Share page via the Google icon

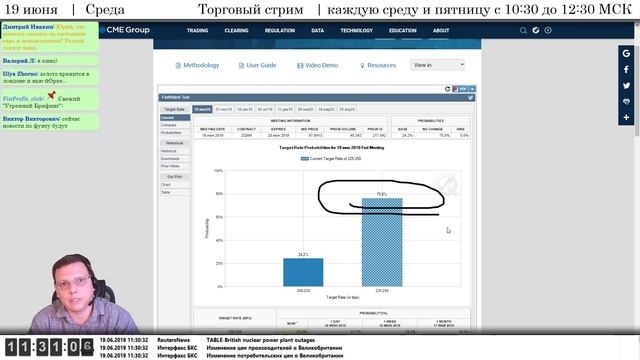(626, 53)
